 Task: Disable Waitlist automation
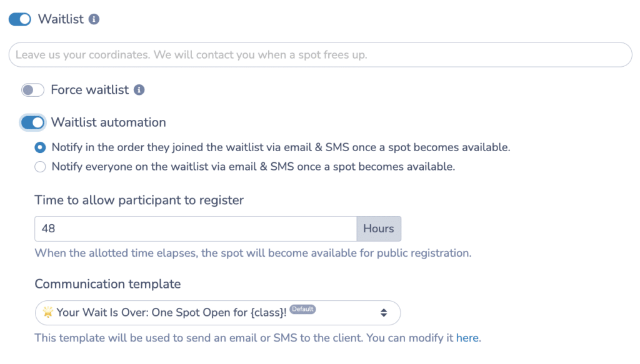(32, 122)
